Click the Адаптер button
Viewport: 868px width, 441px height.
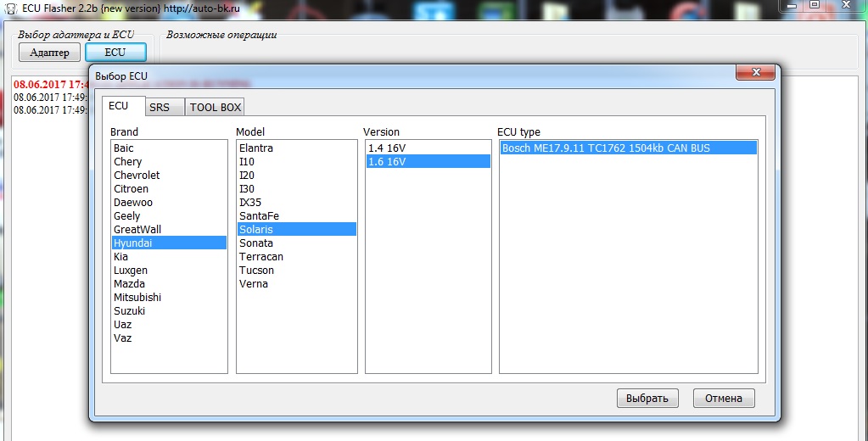(49, 53)
